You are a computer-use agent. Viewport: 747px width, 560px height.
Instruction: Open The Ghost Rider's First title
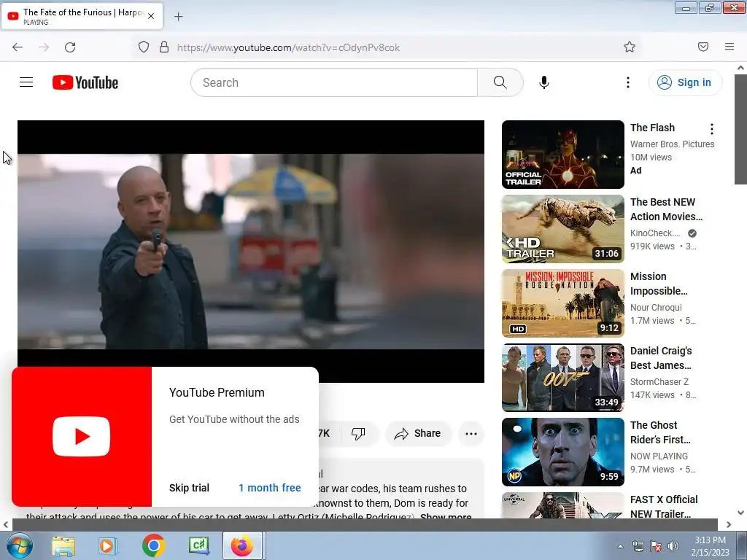pos(659,432)
